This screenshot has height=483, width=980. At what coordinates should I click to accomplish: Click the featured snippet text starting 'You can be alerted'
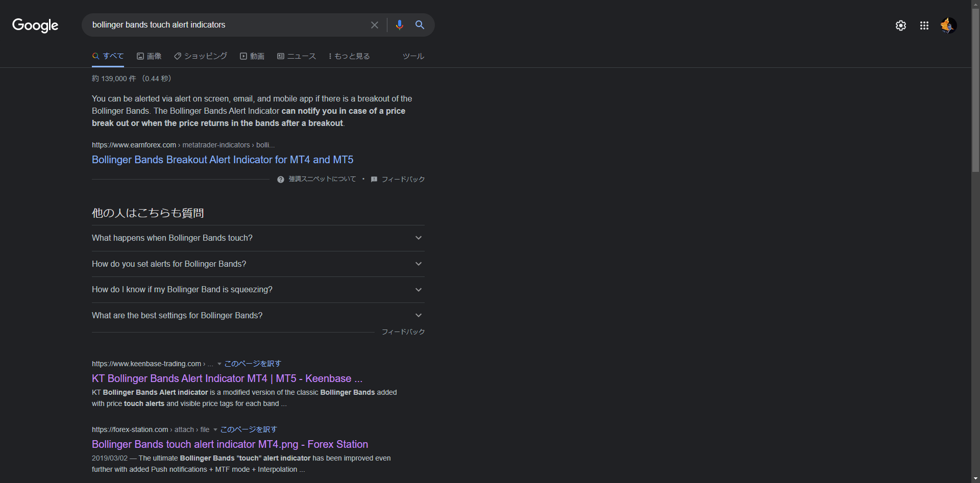click(252, 111)
